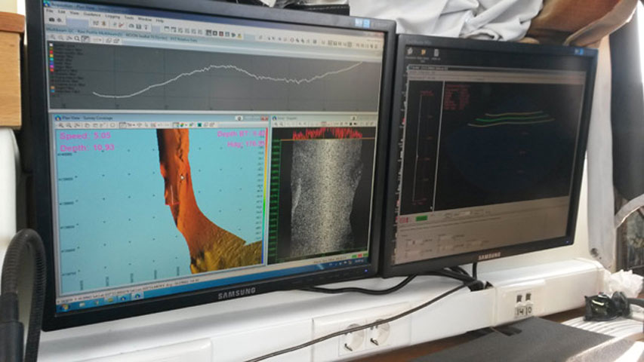644x362 pixels.
Task: Open the Help menu
Action: 159,20
